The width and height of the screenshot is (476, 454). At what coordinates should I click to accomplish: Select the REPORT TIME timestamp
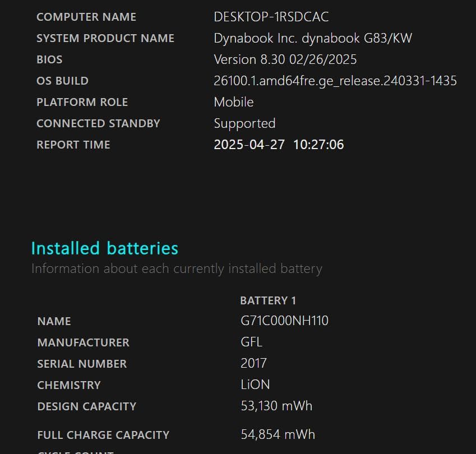point(279,145)
